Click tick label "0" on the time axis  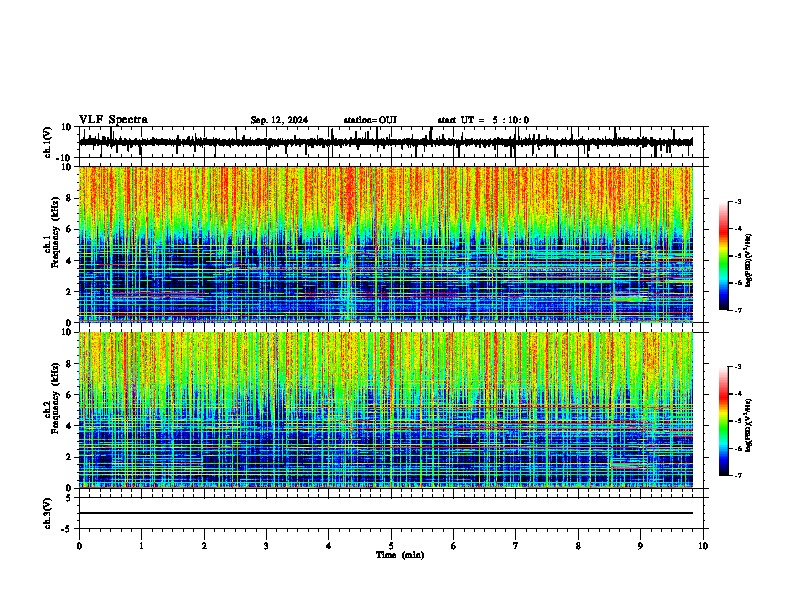79,546
